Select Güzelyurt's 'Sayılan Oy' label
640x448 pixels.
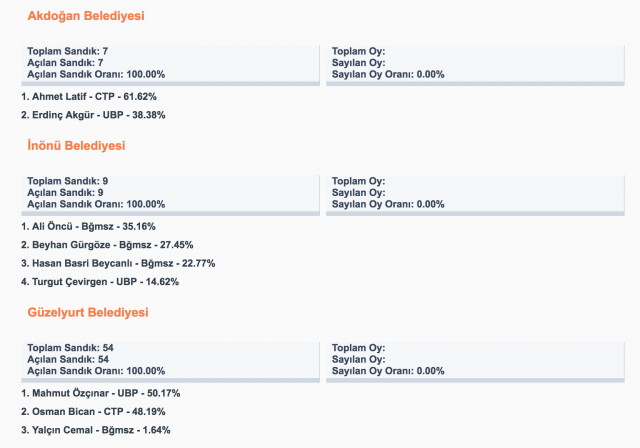click(x=358, y=359)
